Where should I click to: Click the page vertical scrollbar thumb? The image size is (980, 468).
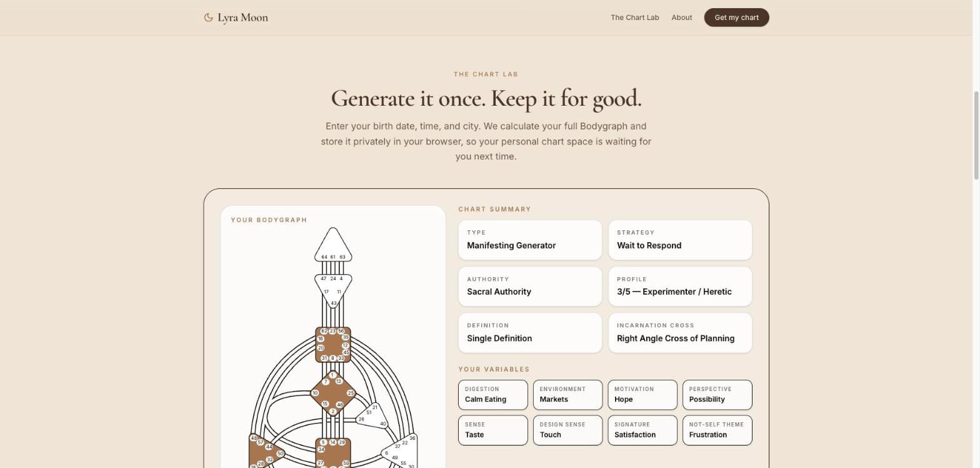(x=976, y=135)
